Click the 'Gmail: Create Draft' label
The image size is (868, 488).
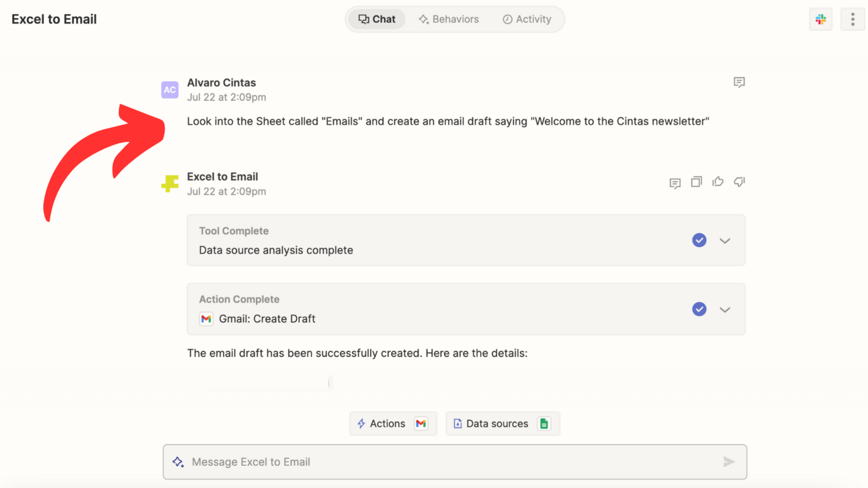pyautogui.click(x=267, y=319)
